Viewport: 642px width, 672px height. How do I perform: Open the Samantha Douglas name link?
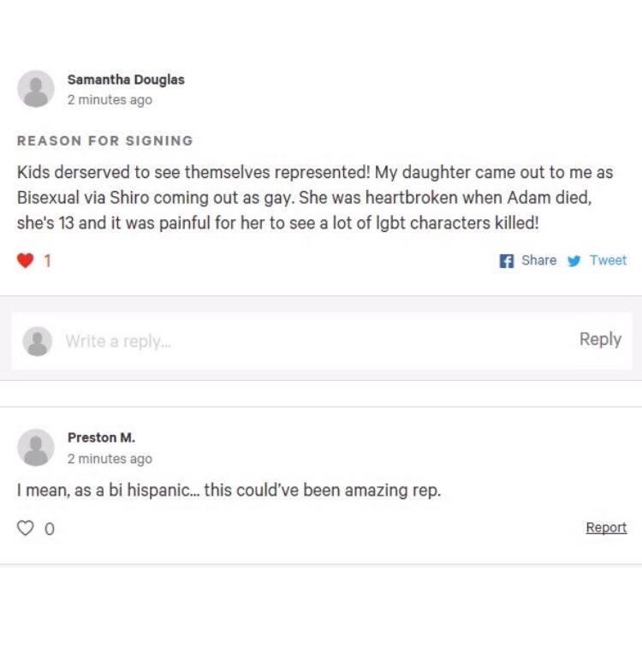point(126,80)
